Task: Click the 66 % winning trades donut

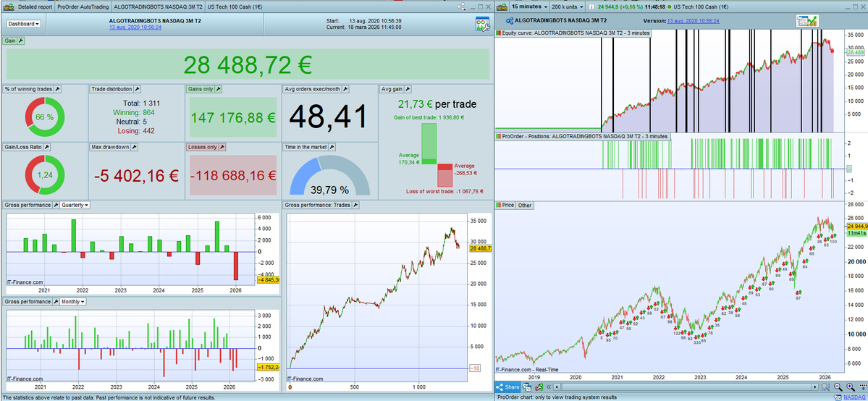Action: [x=45, y=117]
